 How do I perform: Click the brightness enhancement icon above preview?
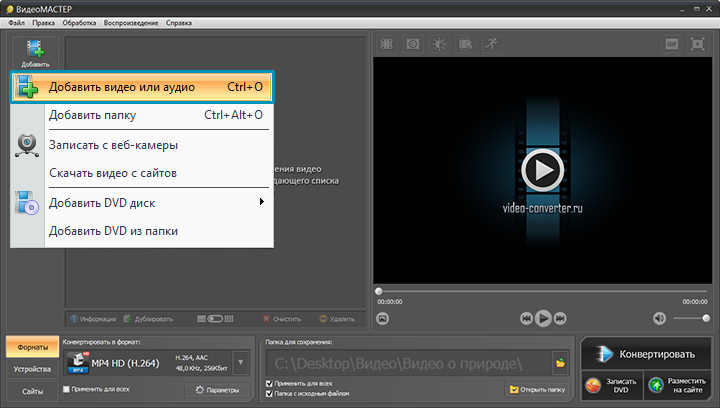click(438, 44)
